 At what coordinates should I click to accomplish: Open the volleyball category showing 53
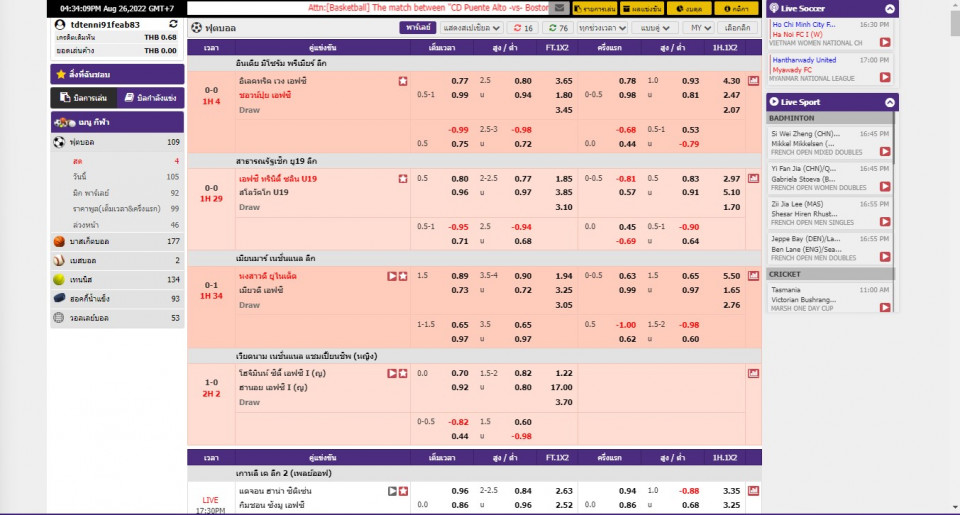coord(117,318)
